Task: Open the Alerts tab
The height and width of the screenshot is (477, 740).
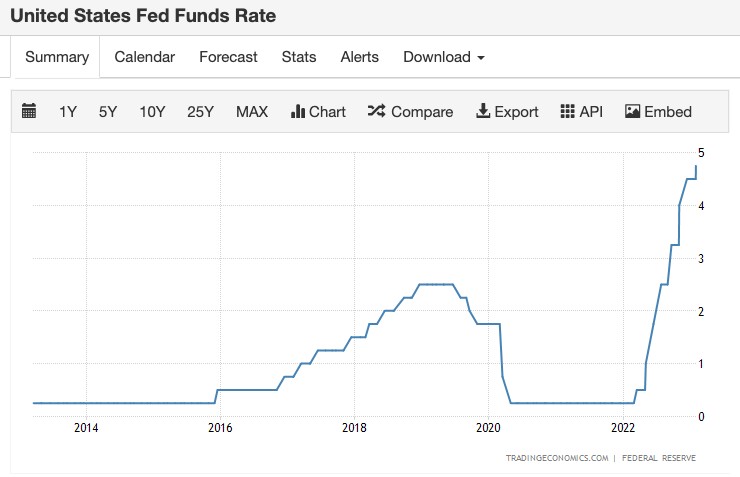Action: 360,57
